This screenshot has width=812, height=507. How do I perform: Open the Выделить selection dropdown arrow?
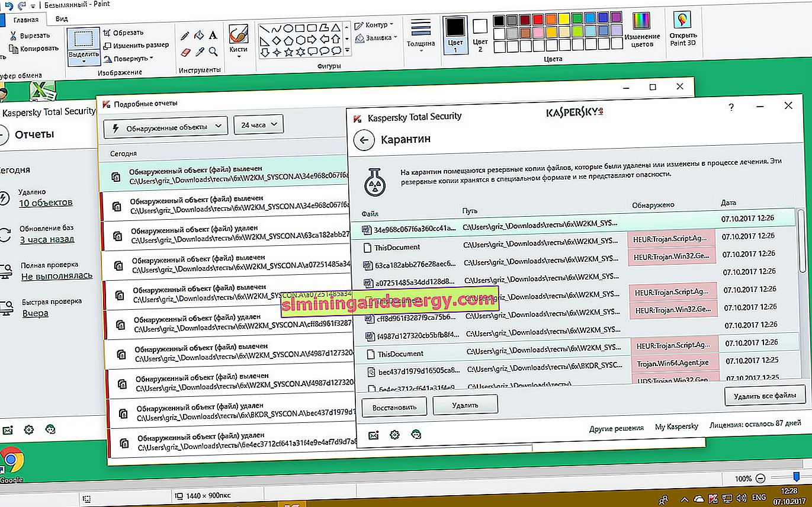pyautogui.click(x=83, y=61)
